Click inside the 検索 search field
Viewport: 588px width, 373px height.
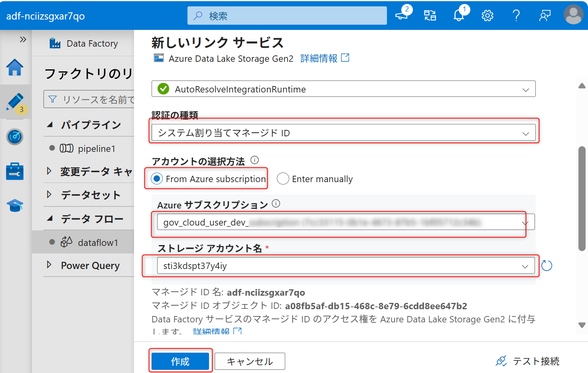286,15
